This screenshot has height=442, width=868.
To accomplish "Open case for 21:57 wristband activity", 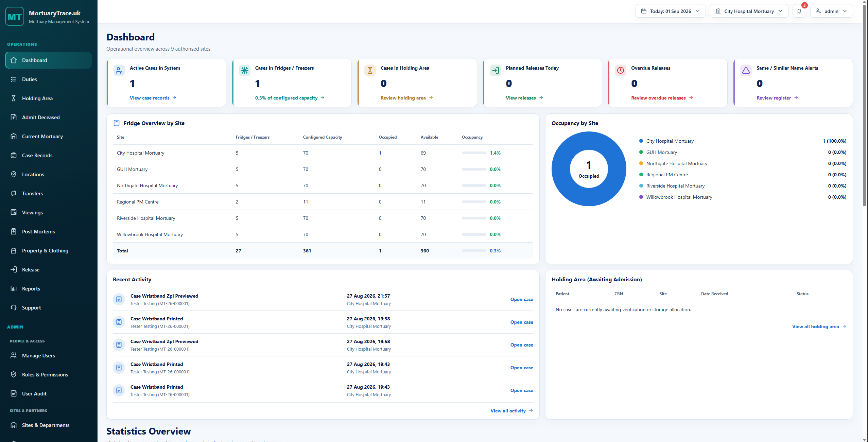I will [x=522, y=299].
